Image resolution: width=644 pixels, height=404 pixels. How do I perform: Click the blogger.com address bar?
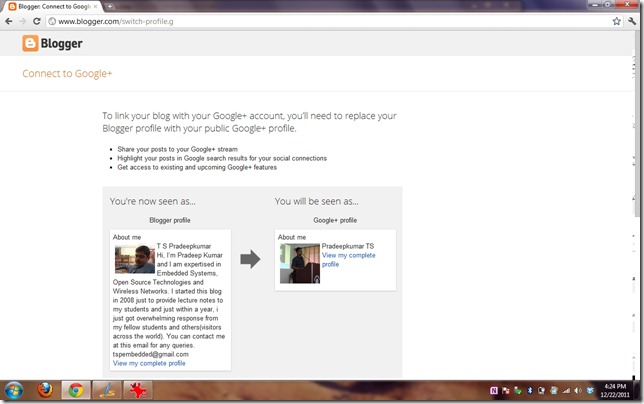coord(329,21)
